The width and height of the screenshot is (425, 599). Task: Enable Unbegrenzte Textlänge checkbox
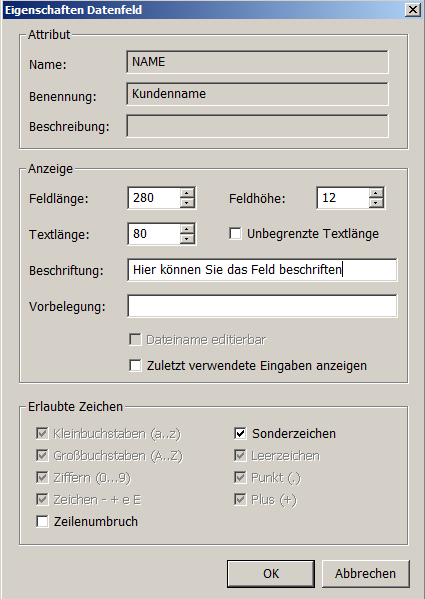pos(235,233)
